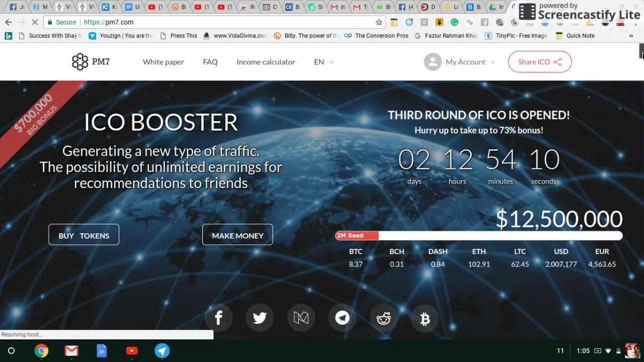644x362 pixels.
Task: Open the Facebook social link
Action: (x=218, y=318)
